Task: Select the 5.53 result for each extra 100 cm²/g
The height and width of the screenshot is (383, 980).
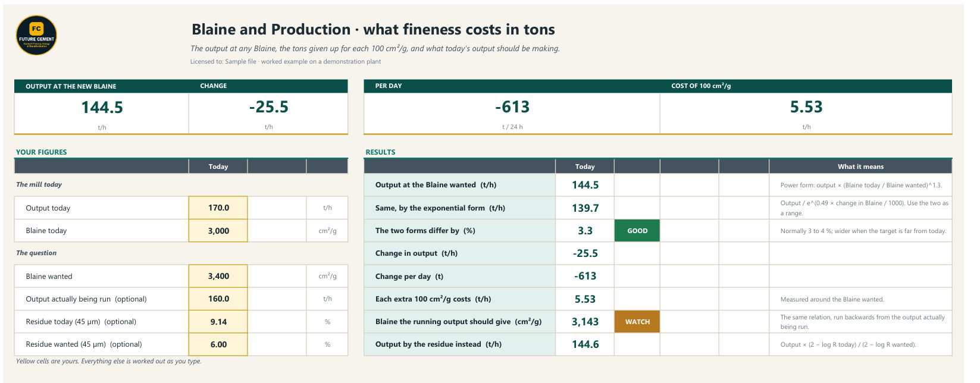Action: (x=585, y=299)
